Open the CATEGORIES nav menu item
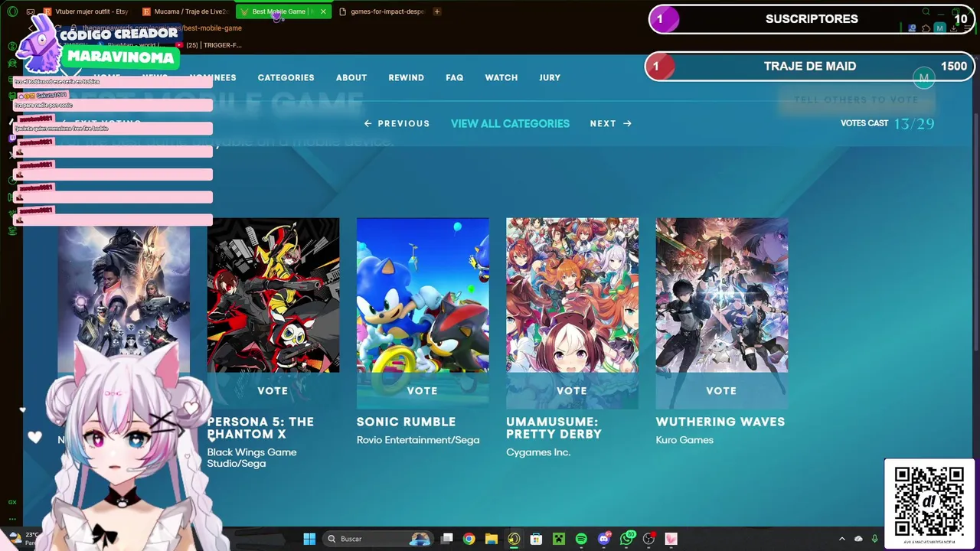Screen dimensions: 980x551 pos(286,77)
